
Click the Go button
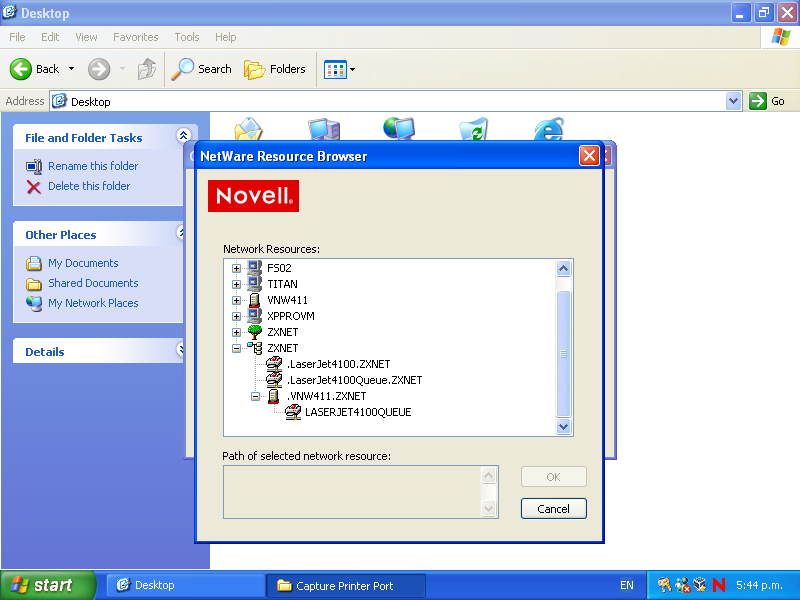tap(767, 101)
